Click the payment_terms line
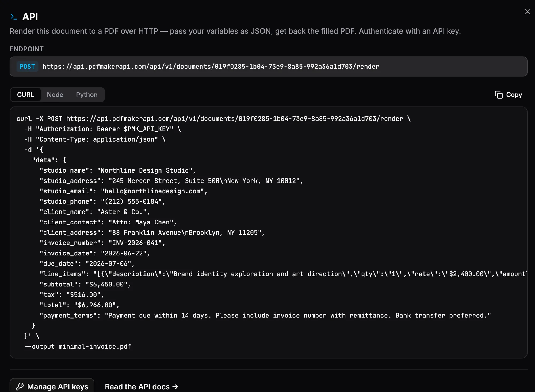 tap(265, 316)
